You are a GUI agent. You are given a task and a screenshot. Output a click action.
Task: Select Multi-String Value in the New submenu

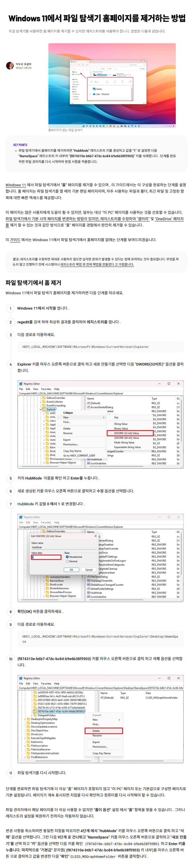click(x=124, y=443)
